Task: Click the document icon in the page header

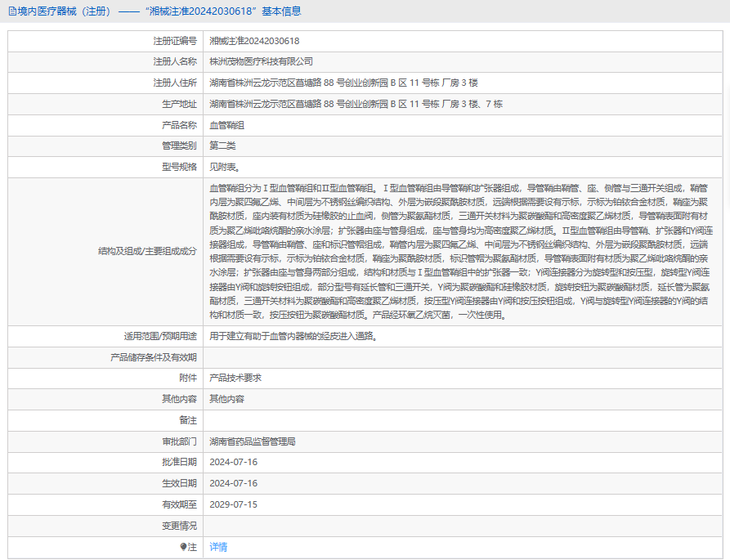Action: (12, 11)
